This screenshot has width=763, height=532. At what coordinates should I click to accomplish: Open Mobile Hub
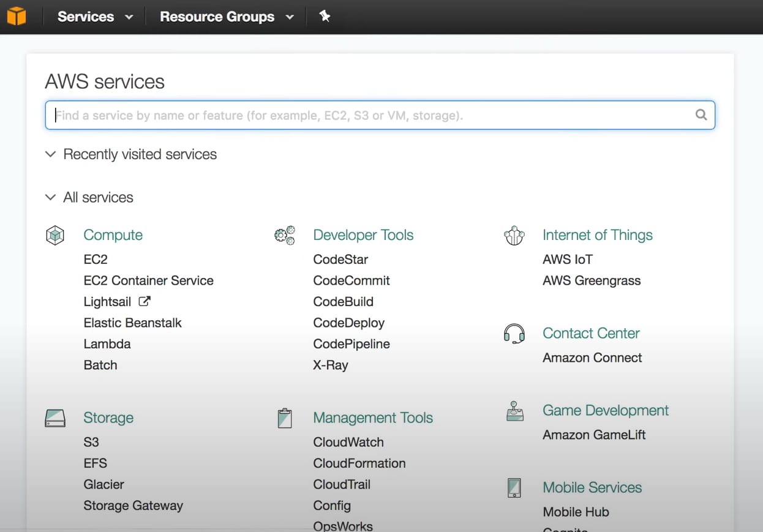click(576, 512)
